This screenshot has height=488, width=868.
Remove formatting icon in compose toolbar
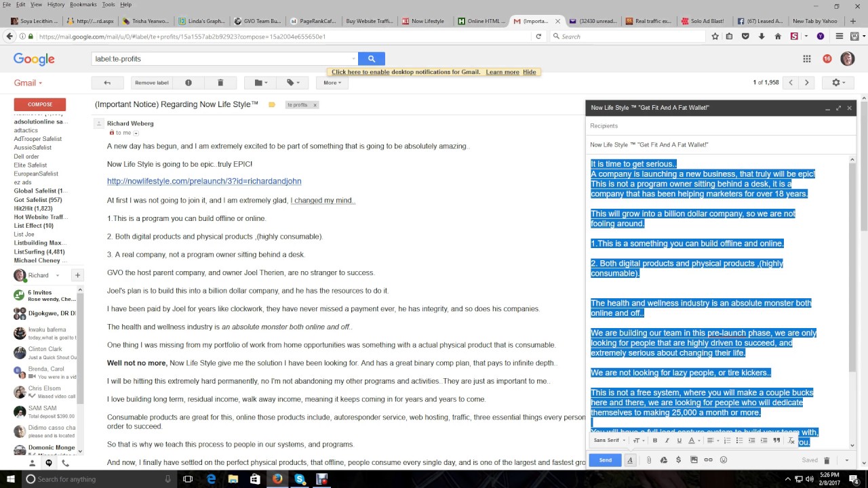[791, 441]
